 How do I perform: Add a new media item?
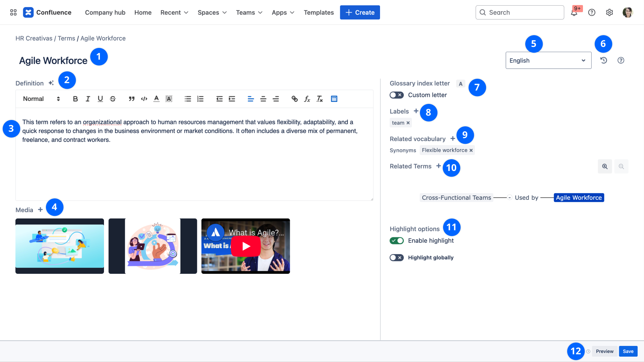coord(40,209)
